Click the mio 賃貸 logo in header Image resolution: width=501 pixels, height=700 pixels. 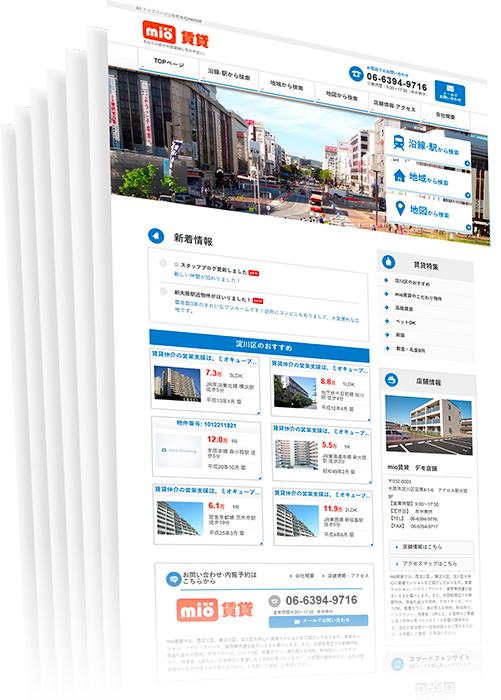[x=176, y=35]
